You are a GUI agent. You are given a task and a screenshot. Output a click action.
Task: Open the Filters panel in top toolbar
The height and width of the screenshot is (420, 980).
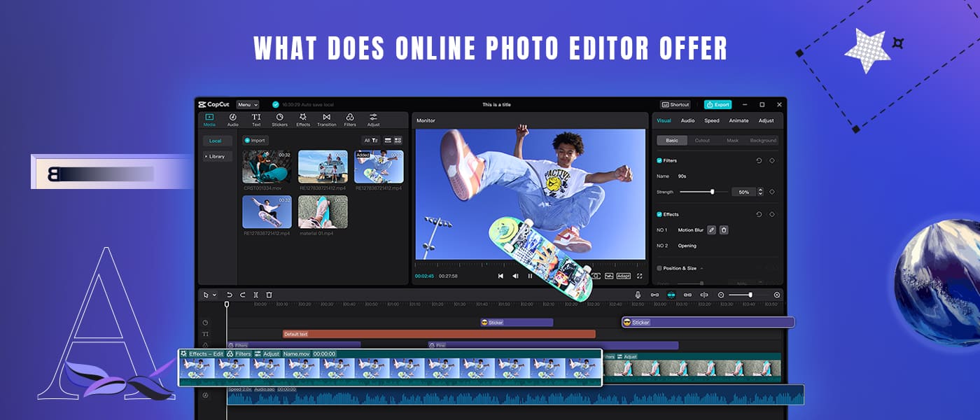[x=350, y=120]
